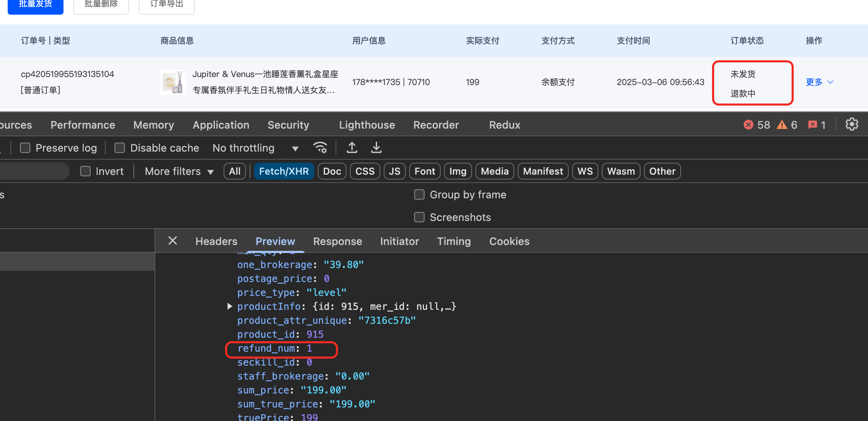Viewport: 868px width, 421px height.
Task: Open the Recorder panel
Action: coord(436,125)
